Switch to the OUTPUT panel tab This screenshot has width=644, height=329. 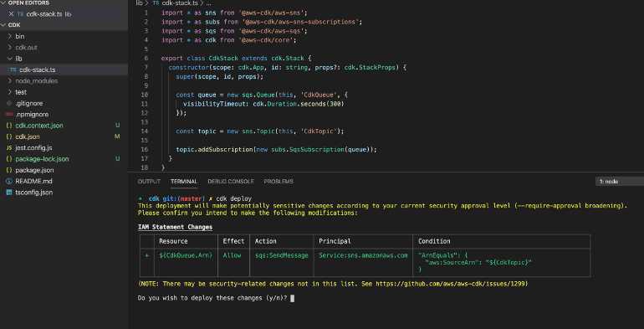[149, 182]
